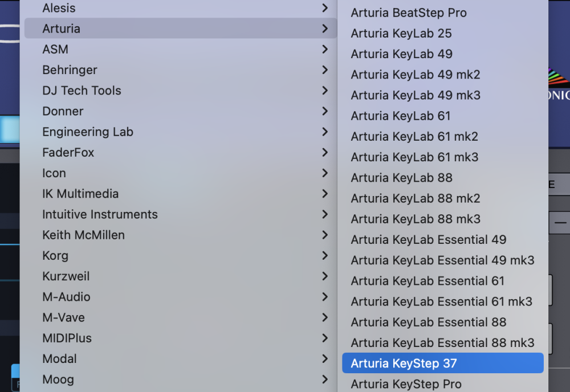Choose Arturia KeyLab 61 mk2
Viewport: 570px width, 392px height.
click(414, 136)
